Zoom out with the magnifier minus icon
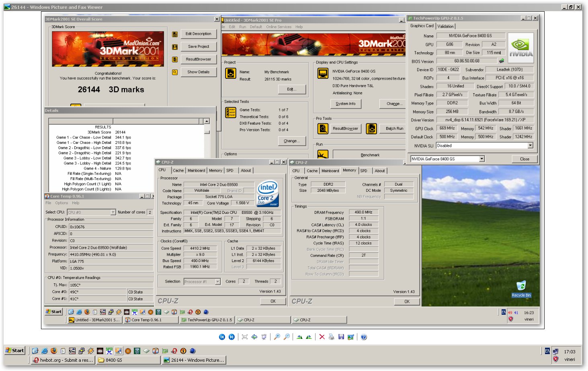588x371 pixels. tap(287, 337)
